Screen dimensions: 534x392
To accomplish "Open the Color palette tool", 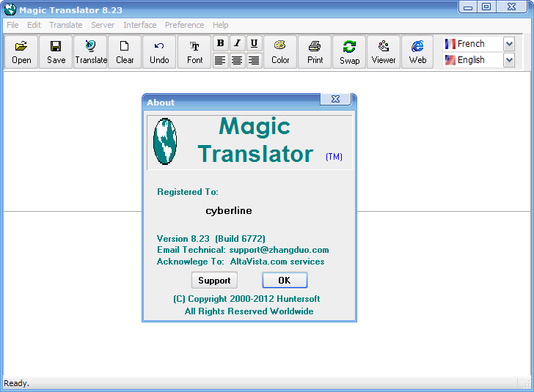I will [x=280, y=52].
